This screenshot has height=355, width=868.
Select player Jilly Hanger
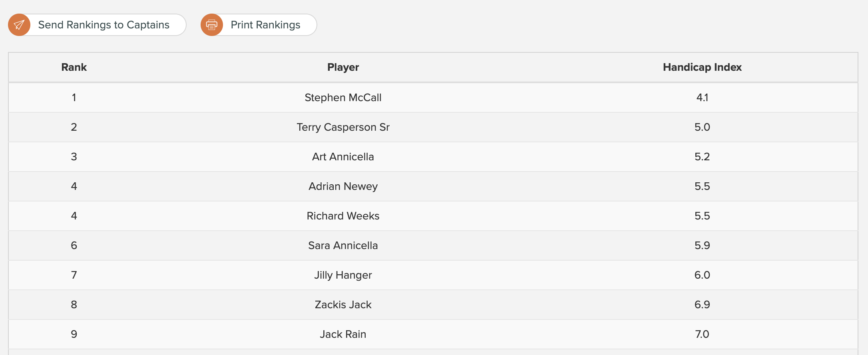[343, 275]
